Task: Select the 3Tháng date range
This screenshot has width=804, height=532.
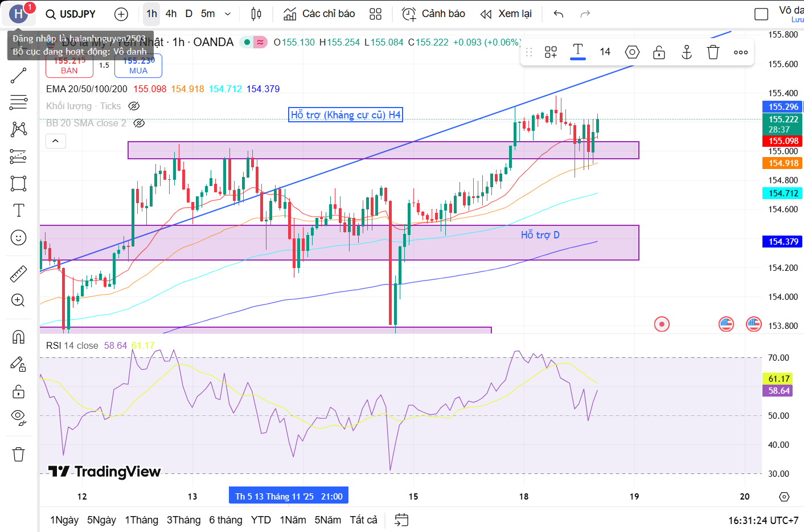Action: coord(183,520)
